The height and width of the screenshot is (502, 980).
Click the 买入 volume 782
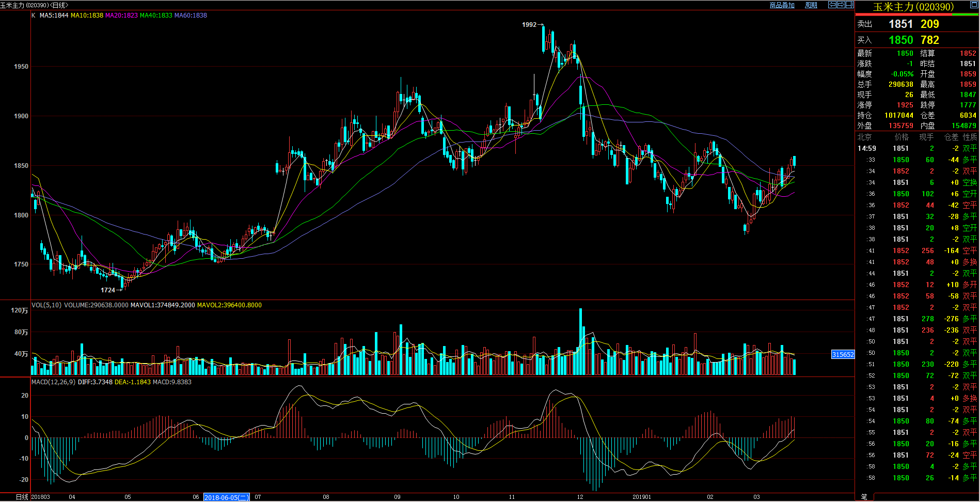(x=929, y=40)
